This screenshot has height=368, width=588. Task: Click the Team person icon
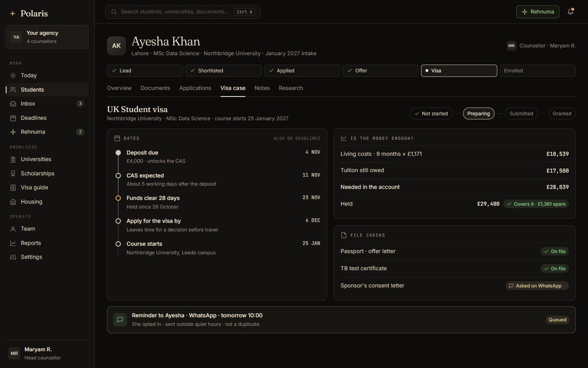[x=13, y=229]
